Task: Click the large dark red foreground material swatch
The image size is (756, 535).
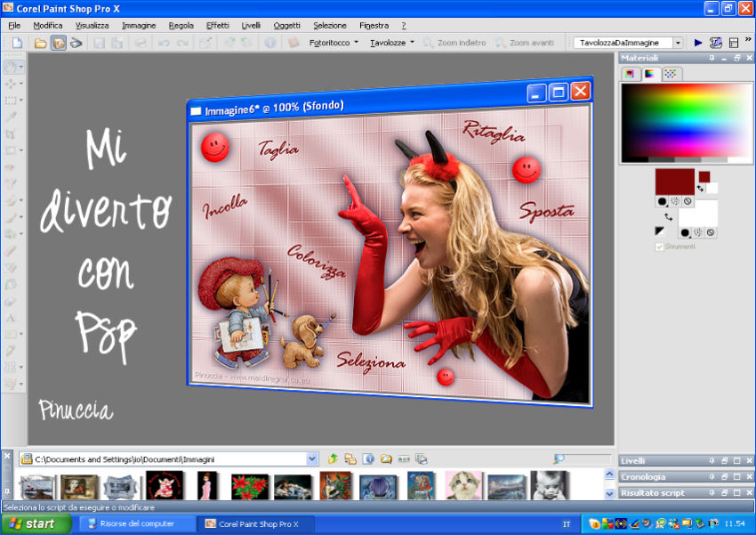Action: pos(674,182)
